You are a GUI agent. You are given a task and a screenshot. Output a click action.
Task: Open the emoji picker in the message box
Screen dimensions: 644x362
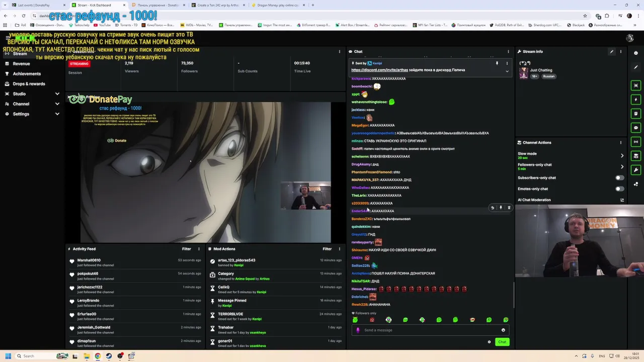tap(503, 330)
